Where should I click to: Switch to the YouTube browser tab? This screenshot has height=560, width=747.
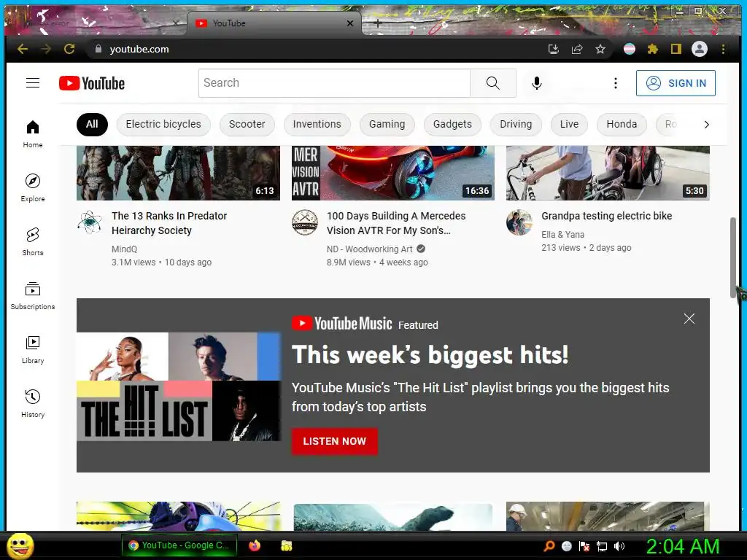coord(274,23)
